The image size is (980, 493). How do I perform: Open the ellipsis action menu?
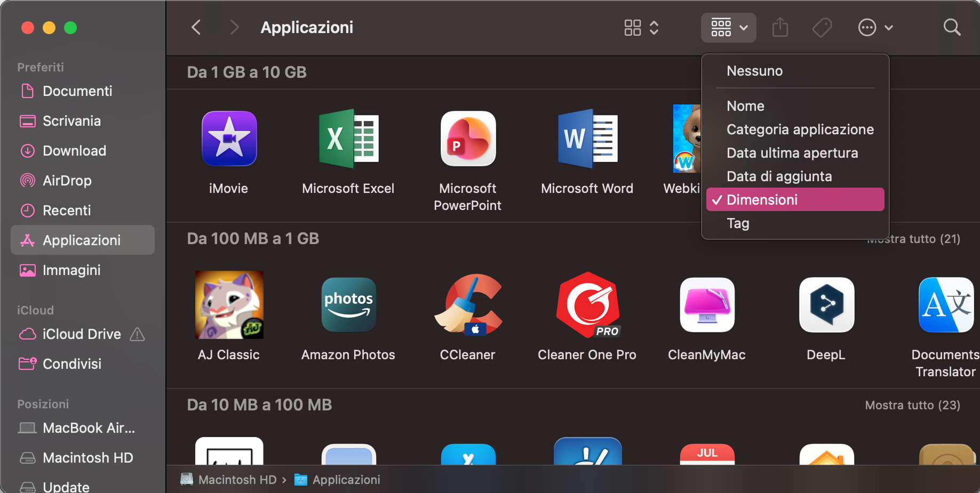pyautogui.click(x=875, y=27)
